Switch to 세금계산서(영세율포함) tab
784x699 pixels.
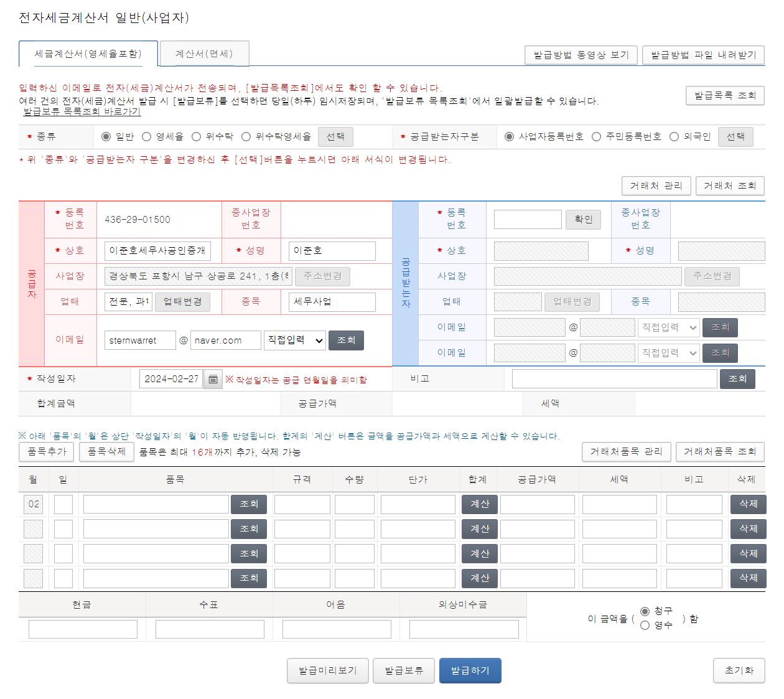coord(88,54)
